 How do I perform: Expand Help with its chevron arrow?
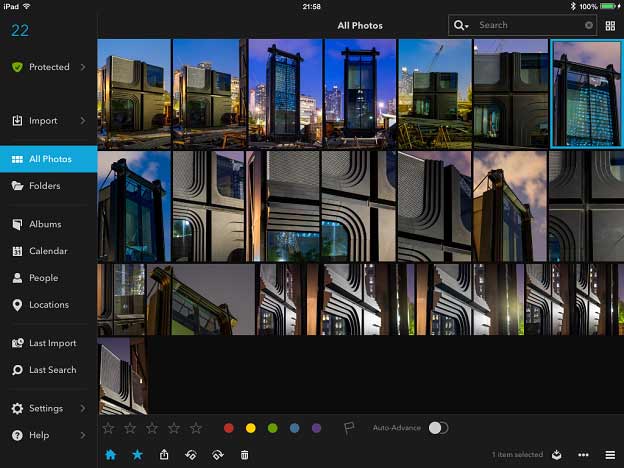click(83, 435)
